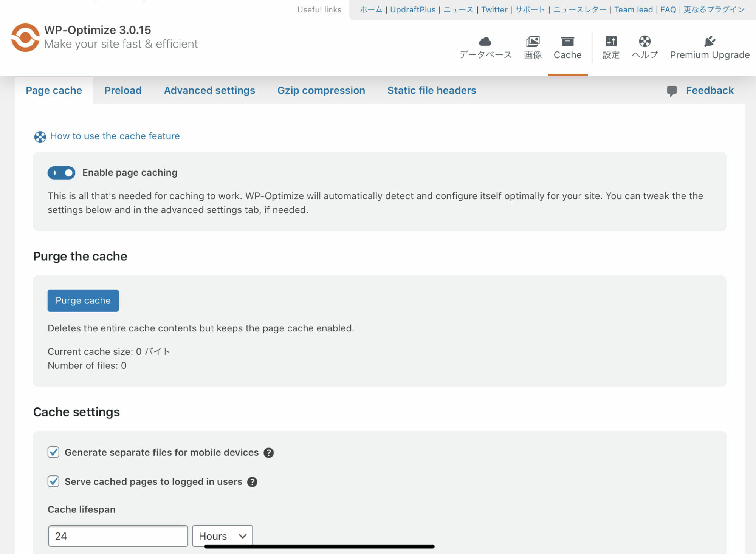Open the Gzip compression tab
The image size is (756, 554).
(321, 90)
